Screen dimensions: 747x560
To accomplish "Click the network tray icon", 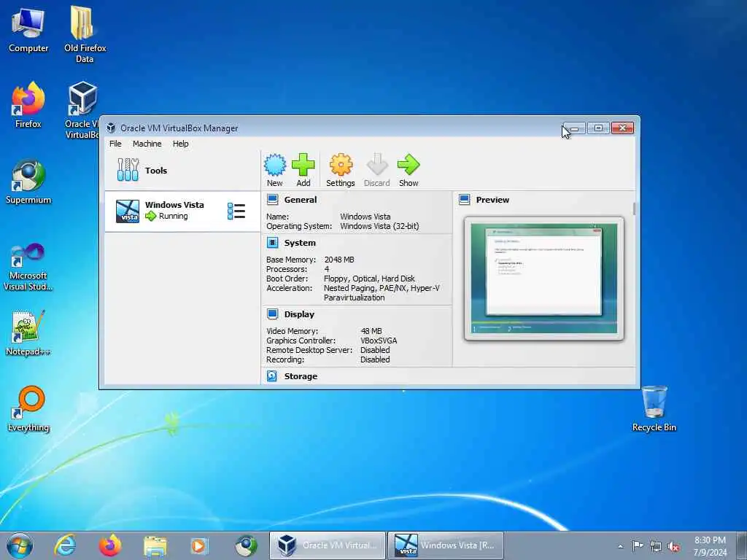I will (656, 546).
